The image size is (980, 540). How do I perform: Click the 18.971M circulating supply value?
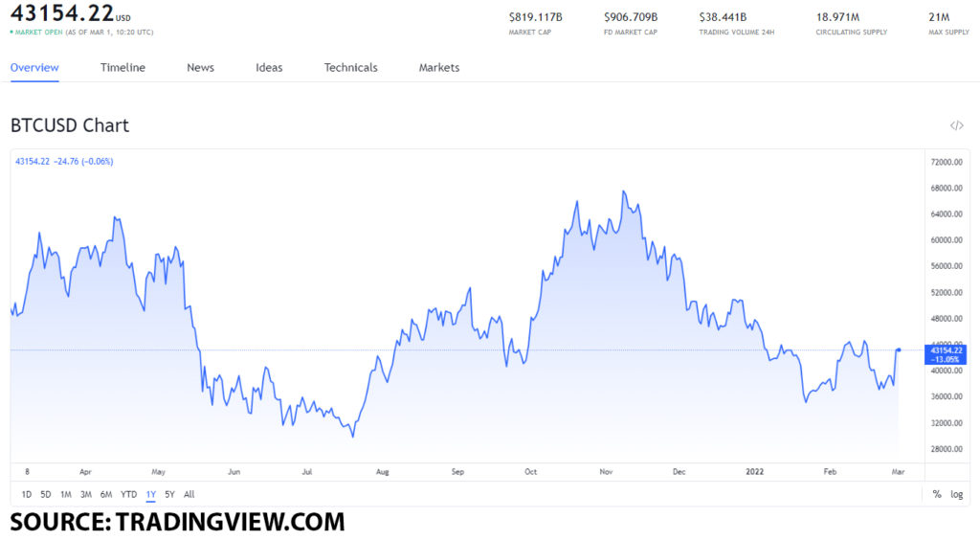coord(837,17)
